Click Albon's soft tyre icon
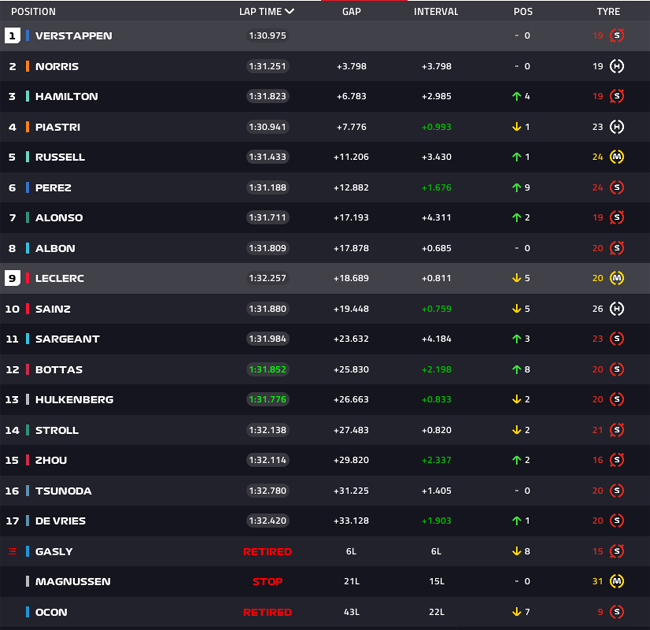 coord(617,248)
